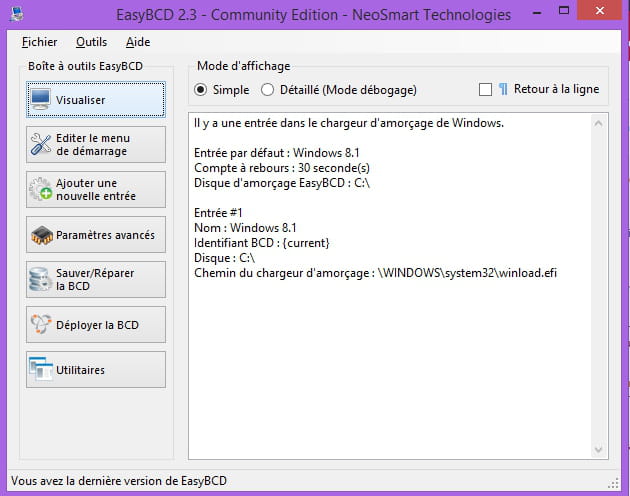The width and height of the screenshot is (630, 496).
Task: Minimize the EasyBCD window
Action: (x=537, y=13)
